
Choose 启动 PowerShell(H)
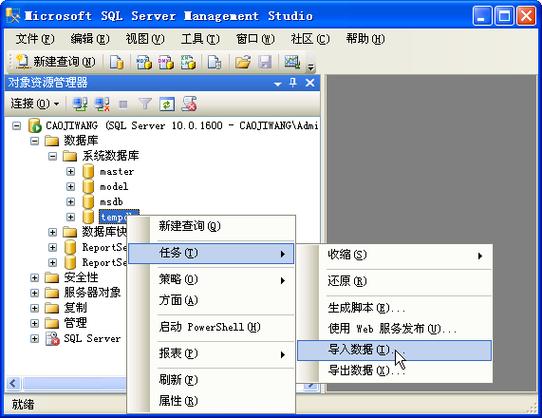211,327
